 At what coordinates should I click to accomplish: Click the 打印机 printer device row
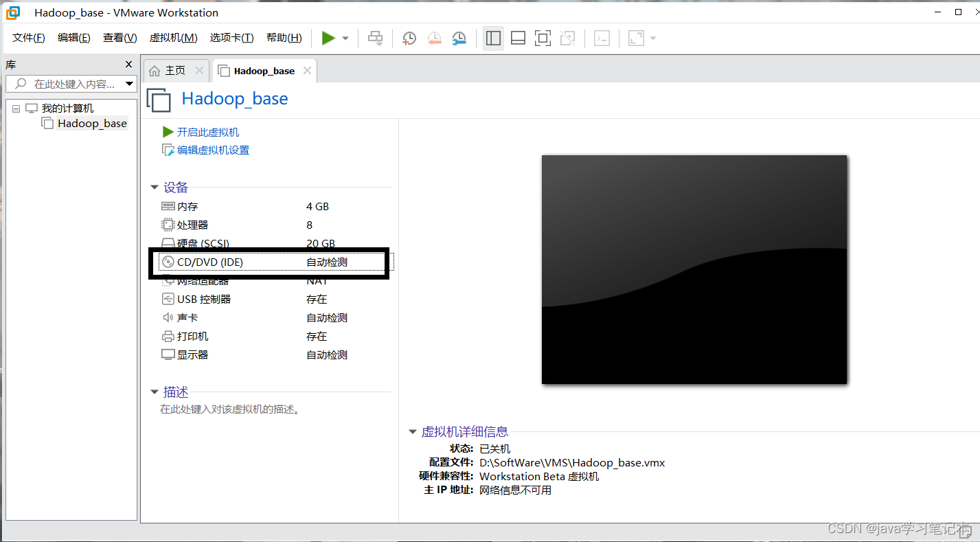(275, 337)
